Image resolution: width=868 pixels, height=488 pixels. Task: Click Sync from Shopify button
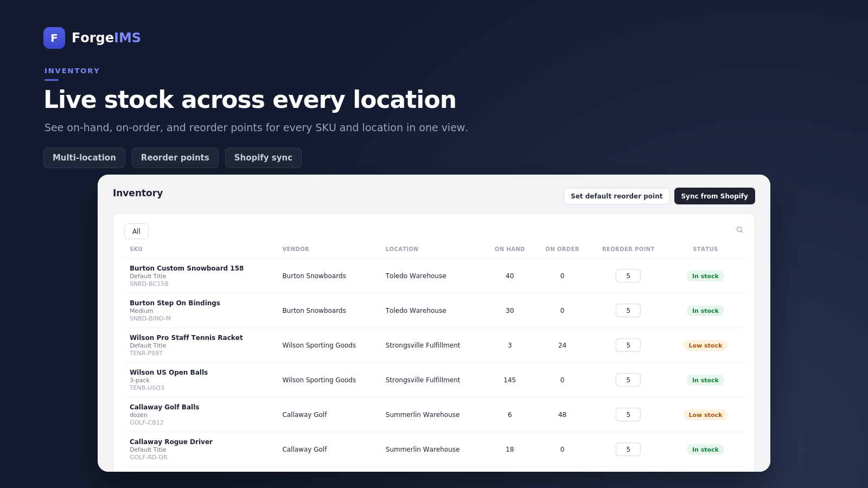click(714, 196)
